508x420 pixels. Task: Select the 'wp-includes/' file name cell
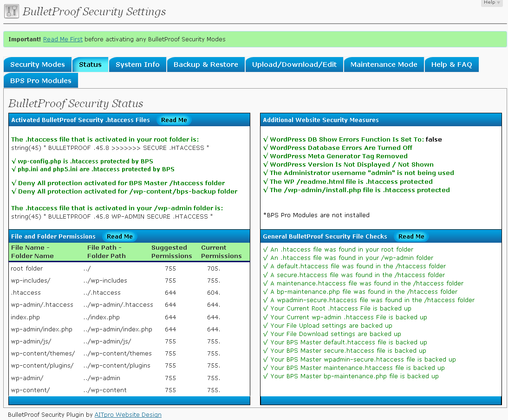[31, 280]
